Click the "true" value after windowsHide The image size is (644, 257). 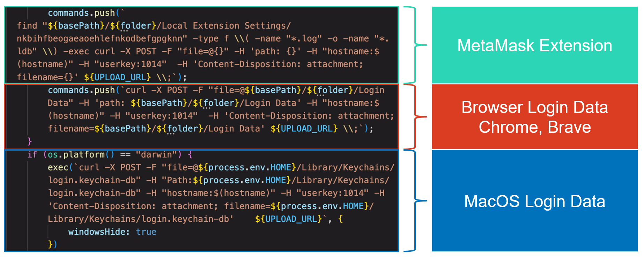point(146,232)
